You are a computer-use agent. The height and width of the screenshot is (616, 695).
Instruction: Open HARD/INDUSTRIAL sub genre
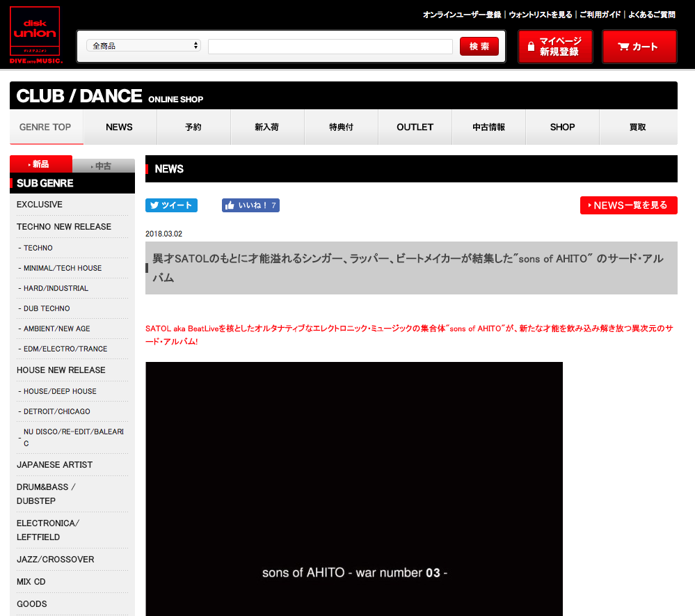pyautogui.click(x=56, y=288)
